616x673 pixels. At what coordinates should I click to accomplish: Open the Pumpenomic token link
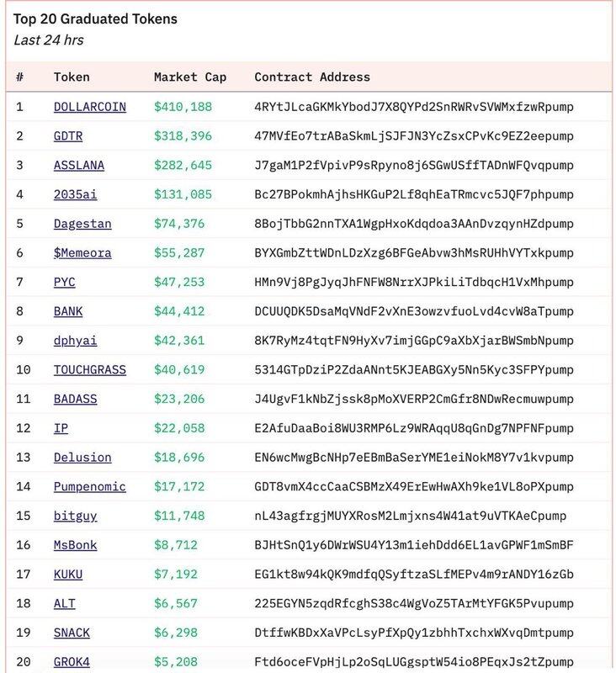point(89,487)
